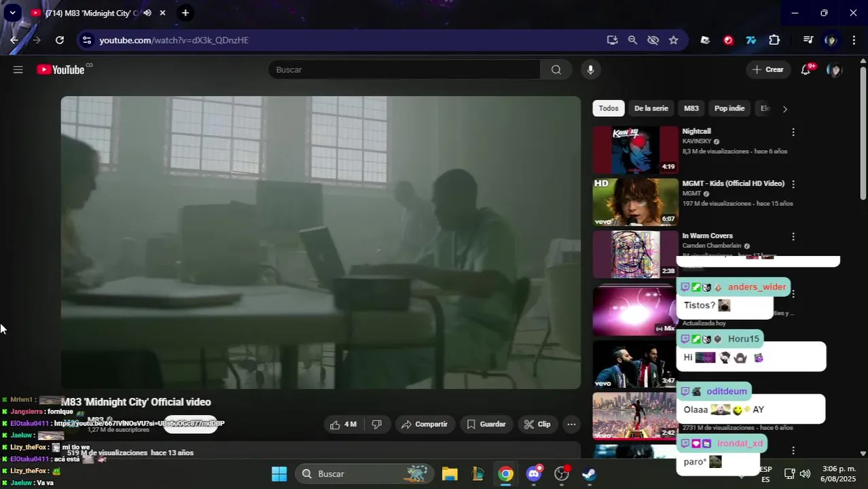868x489 pixels.
Task: Open the YouTube account avatar menu
Action: point(834,69)
